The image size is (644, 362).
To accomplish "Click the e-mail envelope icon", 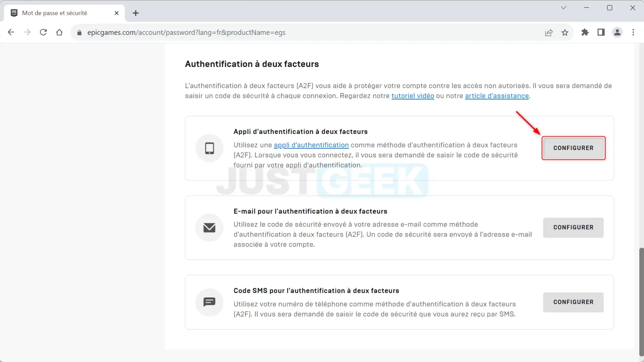I will [x=209, y=228].
